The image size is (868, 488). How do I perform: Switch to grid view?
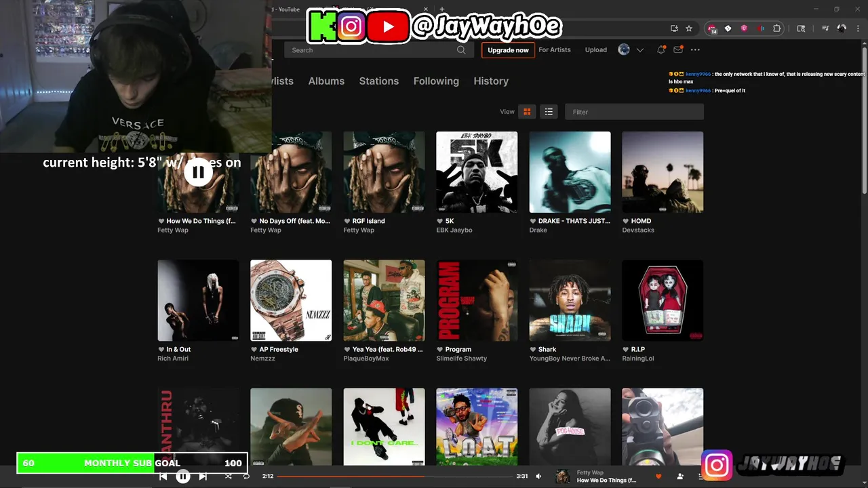point(527,112)
